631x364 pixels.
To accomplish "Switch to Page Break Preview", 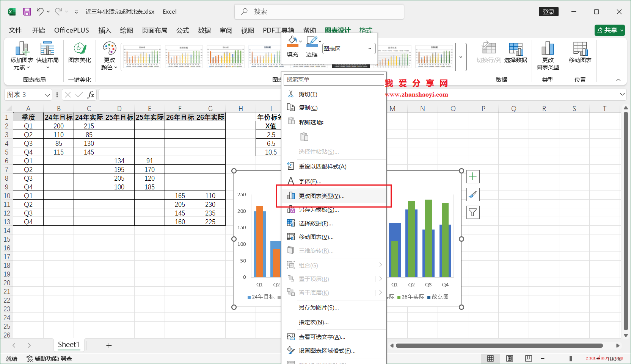I will tap(529, 358).
